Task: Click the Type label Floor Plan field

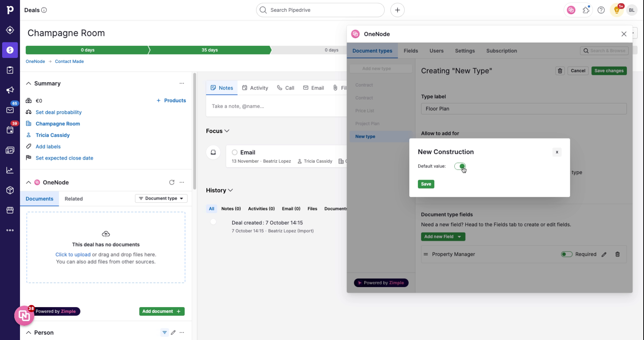Action: [524, 109]
